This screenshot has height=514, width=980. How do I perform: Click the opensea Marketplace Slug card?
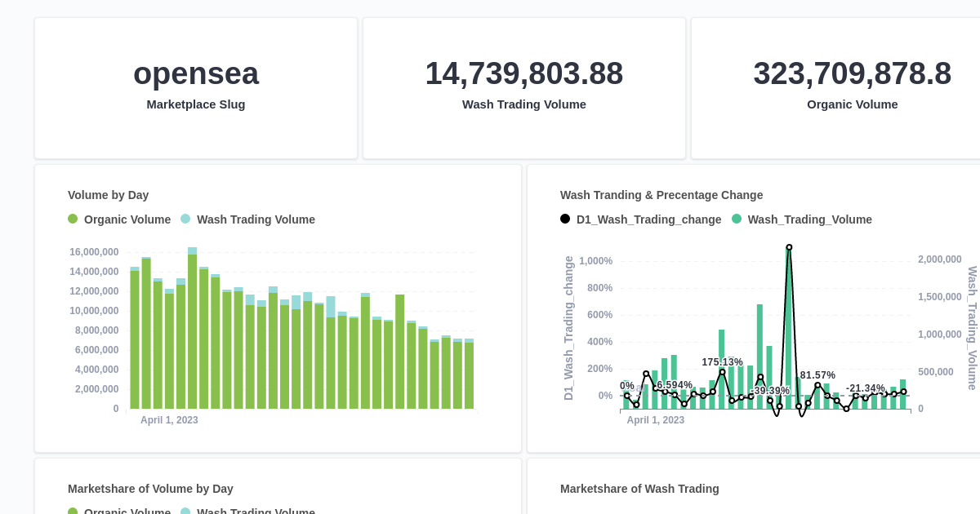coord(196,87)
